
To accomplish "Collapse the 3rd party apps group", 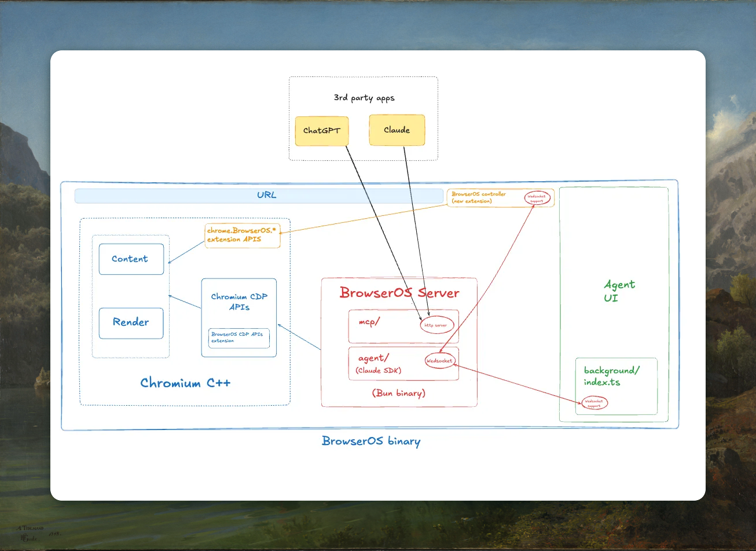I will click(x=364, y=97).
